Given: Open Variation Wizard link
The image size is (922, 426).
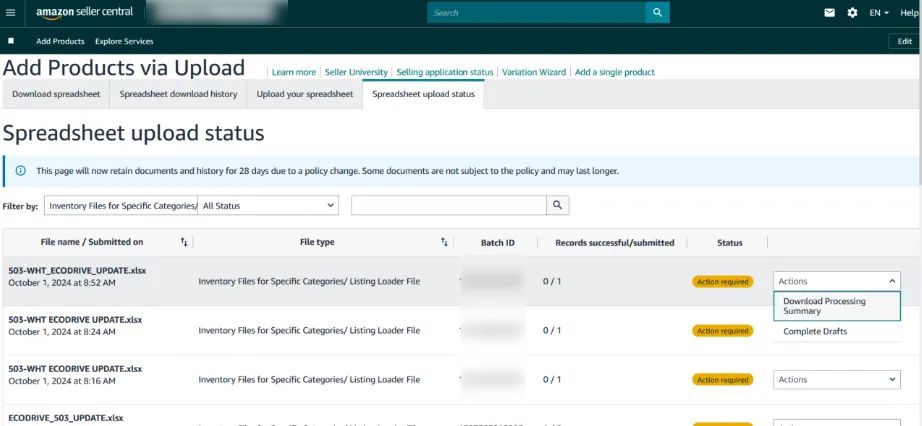Looking at the screenshot, I should click(x=533, y=72).
